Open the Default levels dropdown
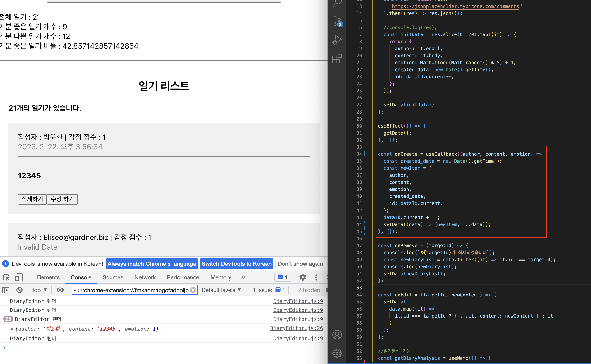 pyautogui.click(x=221, y=290)
